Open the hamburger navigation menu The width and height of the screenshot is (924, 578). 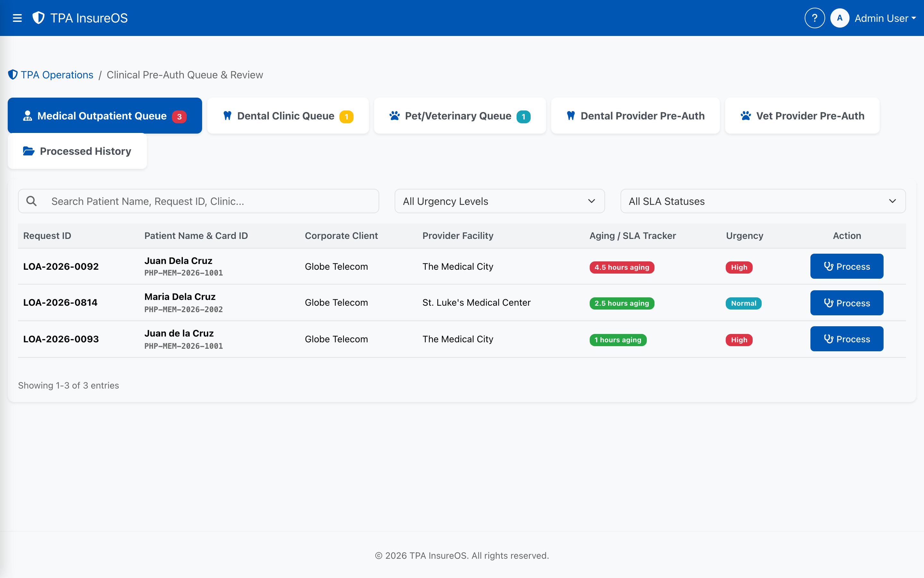point(17,18)
